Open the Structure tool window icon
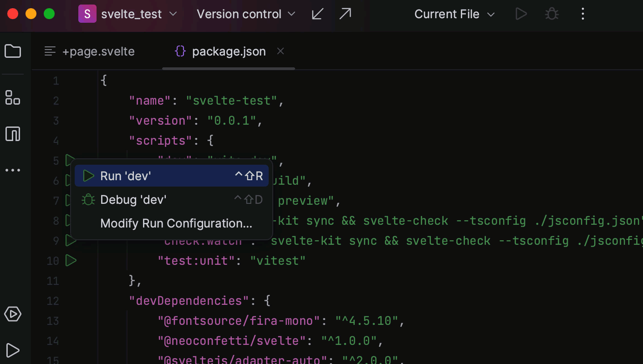 (x=13, y=97)
